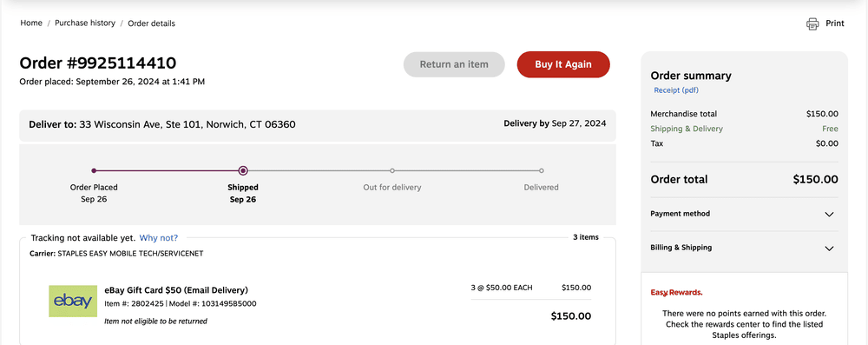Click the Print label
This screenshot has width=868, height=345.
click(x=835, y=23)
